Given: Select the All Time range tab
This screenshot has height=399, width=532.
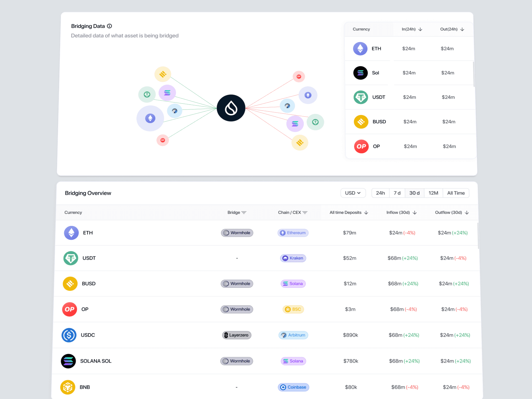Looking at the screenshot, I should pos(456,193).
